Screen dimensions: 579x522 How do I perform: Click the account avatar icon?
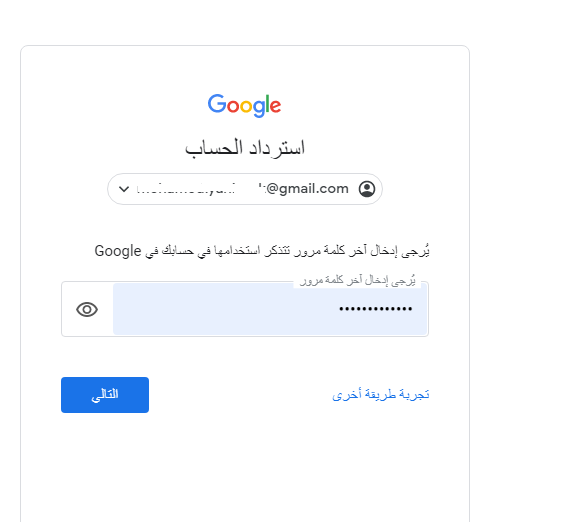pos(367,189)
